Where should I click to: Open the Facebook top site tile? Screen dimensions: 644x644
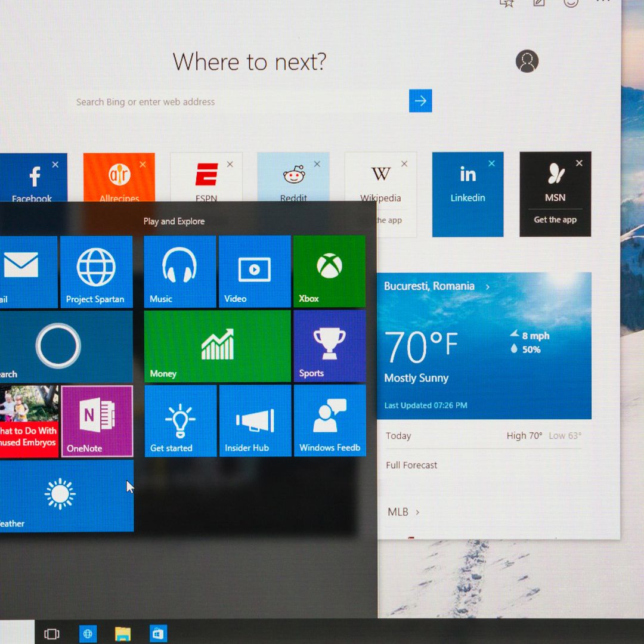point(33,178)
